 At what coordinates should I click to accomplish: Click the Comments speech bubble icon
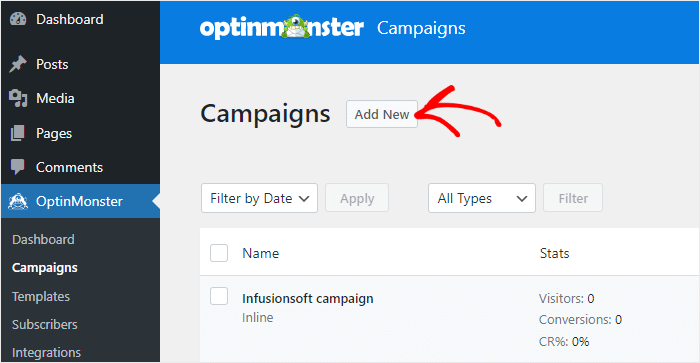tap(18, 167)
